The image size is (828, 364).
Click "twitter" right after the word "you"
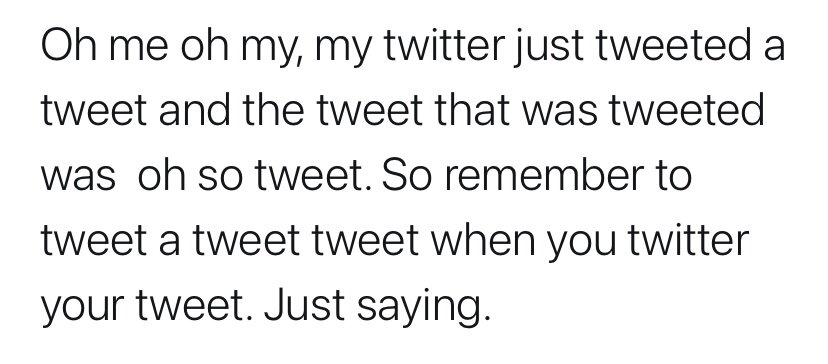click(x=688, y=239)
